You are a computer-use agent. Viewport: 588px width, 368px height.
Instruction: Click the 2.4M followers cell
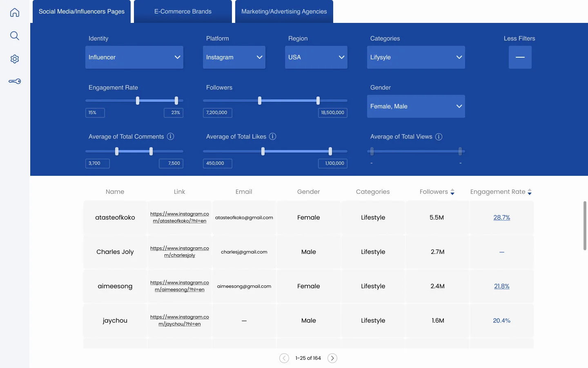(437, 286)
